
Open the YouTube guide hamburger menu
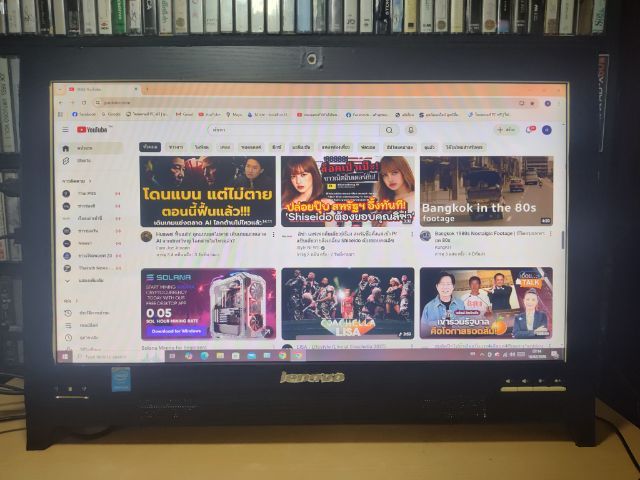pos(65,129)
